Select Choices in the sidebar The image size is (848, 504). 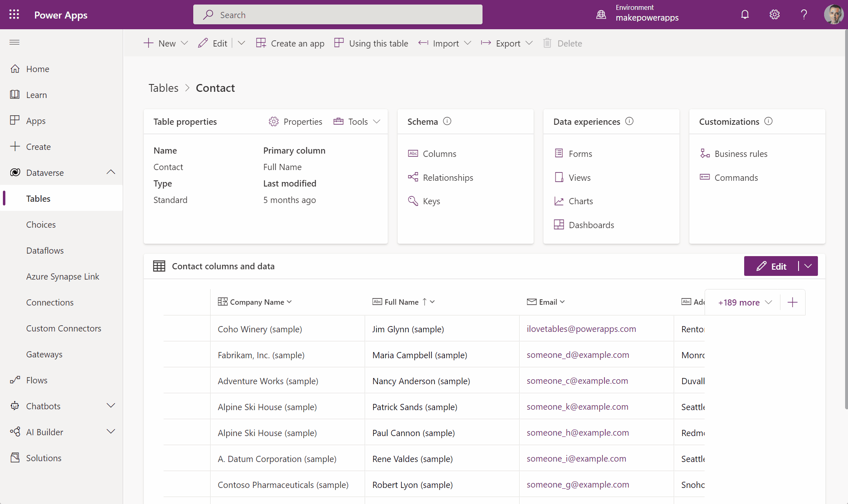pos(41,224)
